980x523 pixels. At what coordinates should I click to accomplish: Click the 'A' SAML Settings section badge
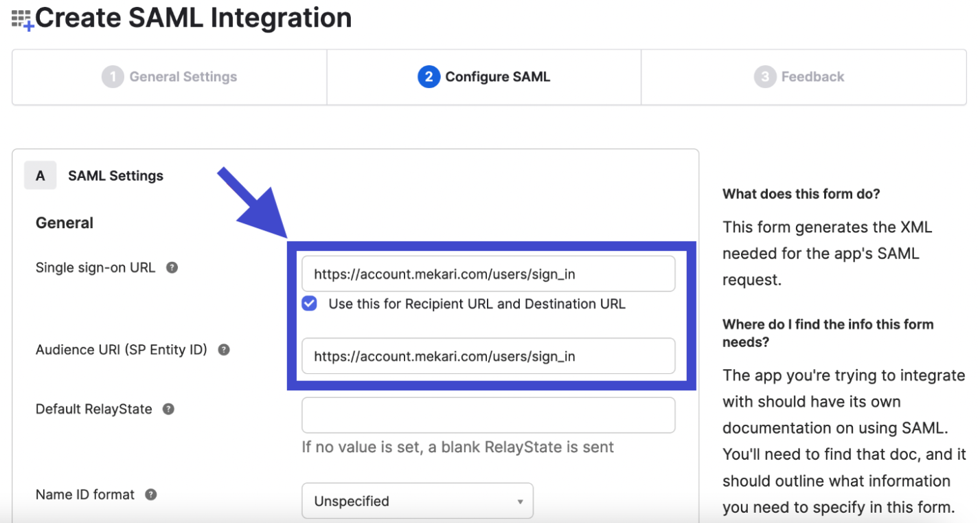(41, 176)
